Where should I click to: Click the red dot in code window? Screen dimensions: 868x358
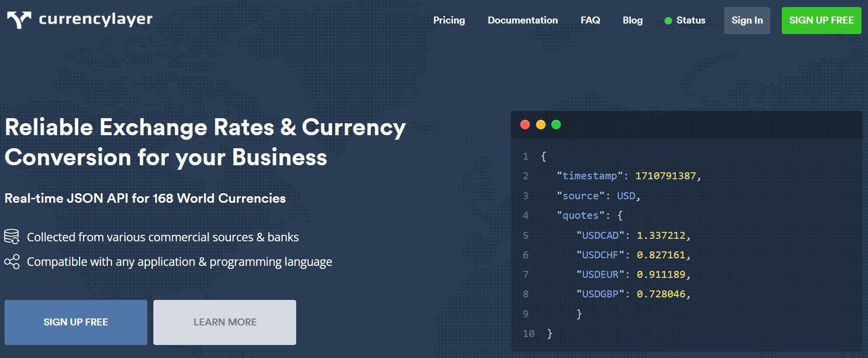coord(525,125)
